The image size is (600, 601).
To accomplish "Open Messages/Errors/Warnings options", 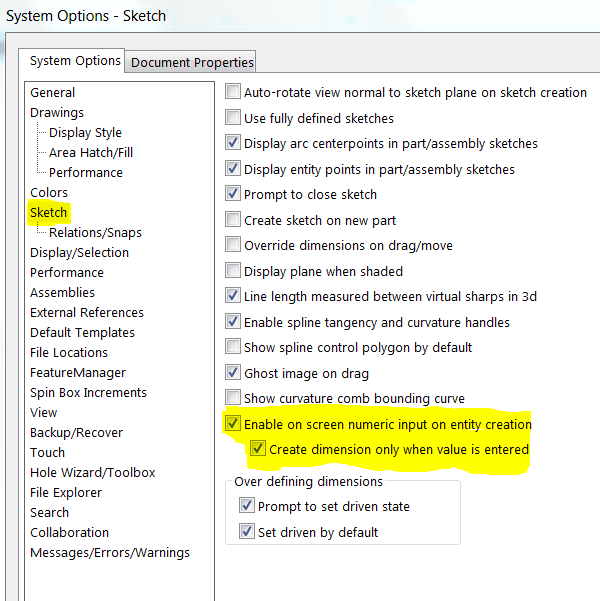I will 110,552.
